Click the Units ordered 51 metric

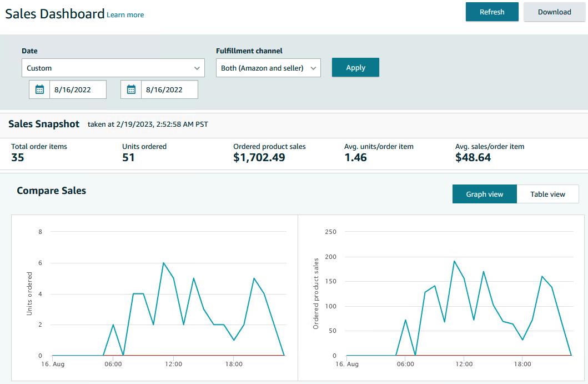pos(129,158)
